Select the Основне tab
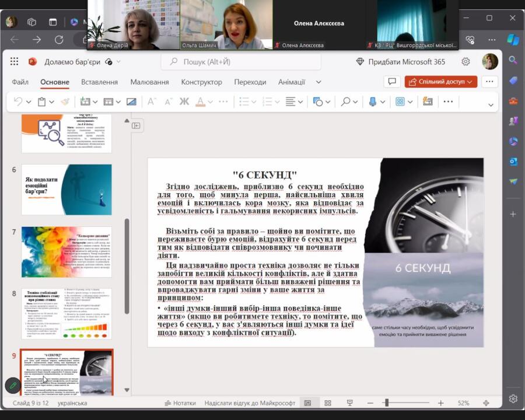Screen dimensions: 525x420 click(55, 82)
